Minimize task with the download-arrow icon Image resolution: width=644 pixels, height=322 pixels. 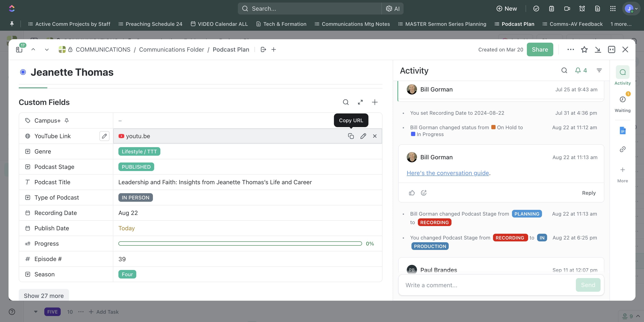tap(598, 49)
